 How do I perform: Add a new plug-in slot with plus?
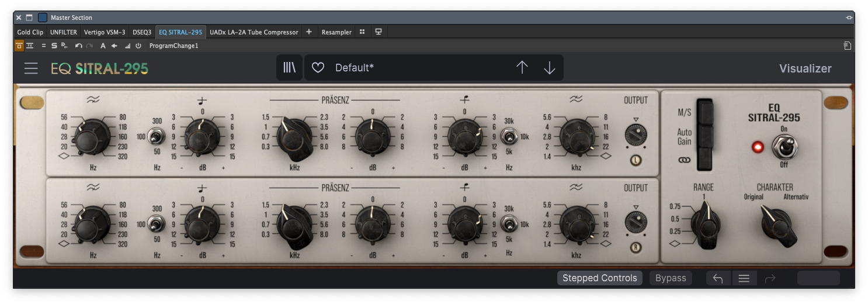(309, 32)
